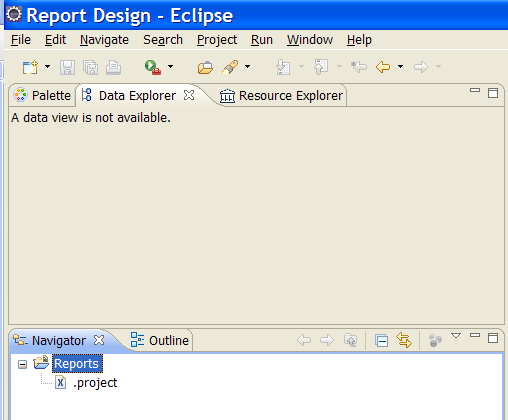This screenshot has width=508, height=420.
Task: Click the Collapse All icon in Navigator
Action: tap(381, 340)
